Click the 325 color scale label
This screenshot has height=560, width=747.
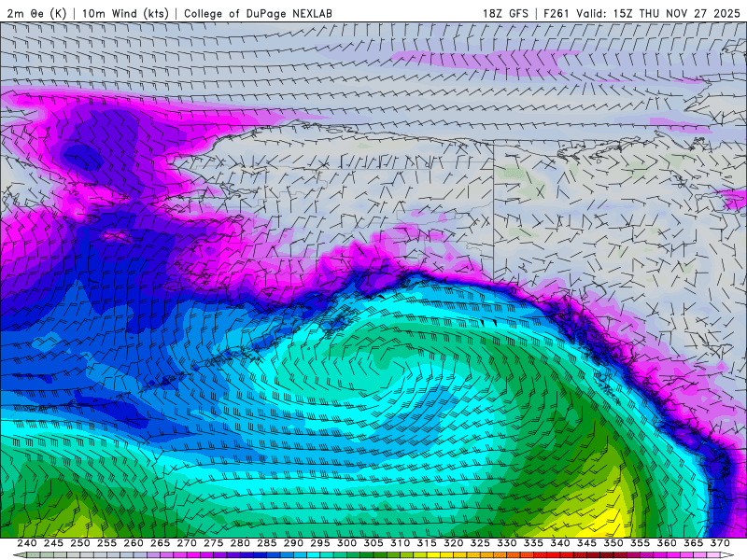click(480, 543)
